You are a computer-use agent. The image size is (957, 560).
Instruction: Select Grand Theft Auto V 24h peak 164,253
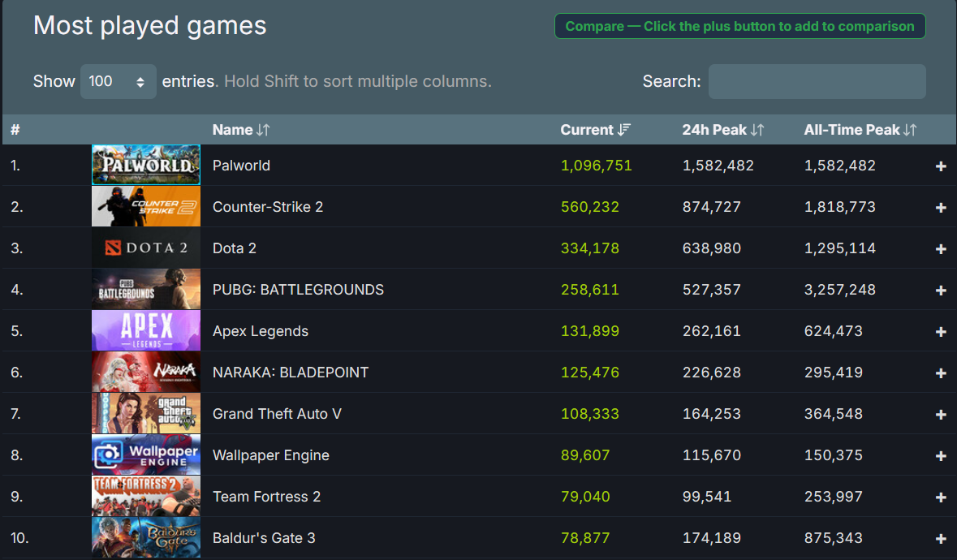(x=712, y=414)
